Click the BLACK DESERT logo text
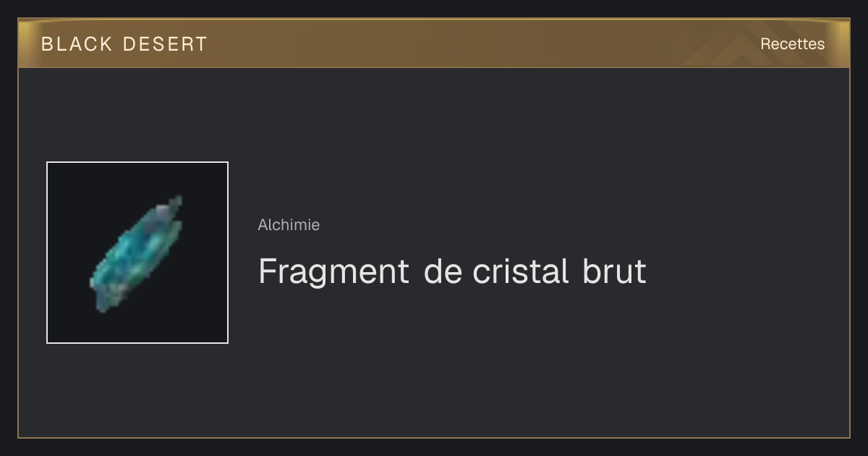The height and width of the screenshot is (456, 868). click(124, 44)
